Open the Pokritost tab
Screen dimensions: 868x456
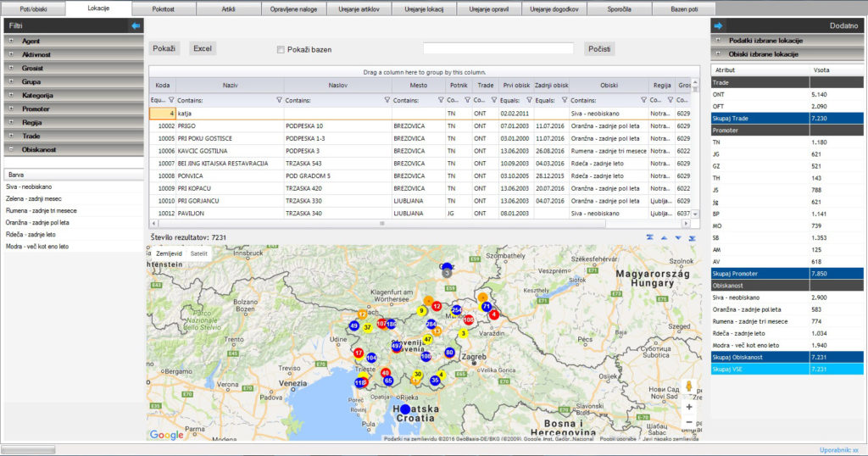[164, 8]
